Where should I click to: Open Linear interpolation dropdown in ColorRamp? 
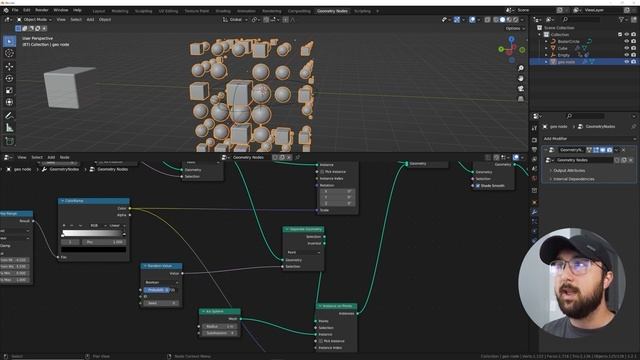118,226
